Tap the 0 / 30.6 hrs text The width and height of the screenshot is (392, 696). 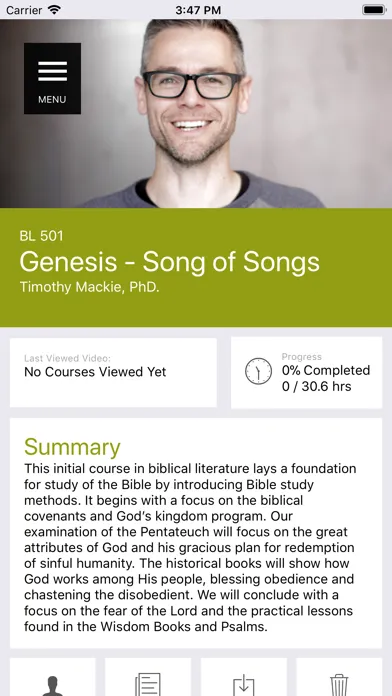(x=317, y=386)
